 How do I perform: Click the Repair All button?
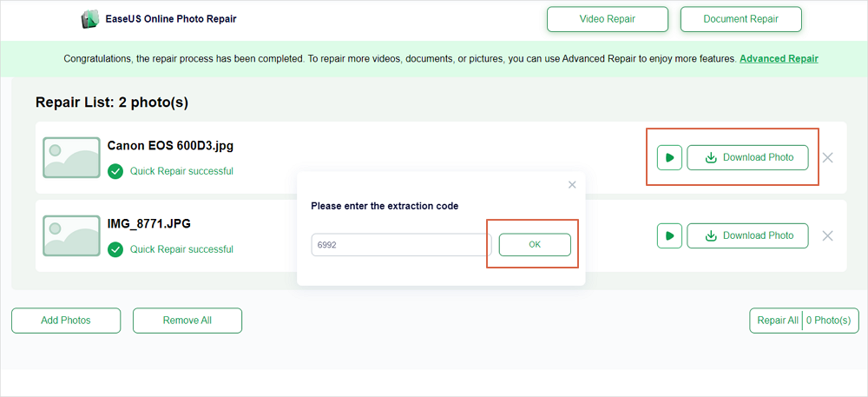[777, 321]
